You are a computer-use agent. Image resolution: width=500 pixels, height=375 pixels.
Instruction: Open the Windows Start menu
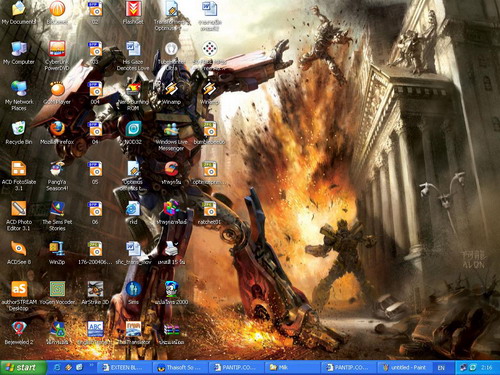point(23,367)
